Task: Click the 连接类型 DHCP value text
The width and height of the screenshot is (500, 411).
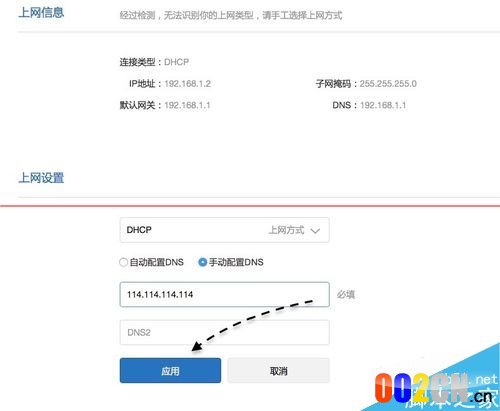Action: (176, 62)
